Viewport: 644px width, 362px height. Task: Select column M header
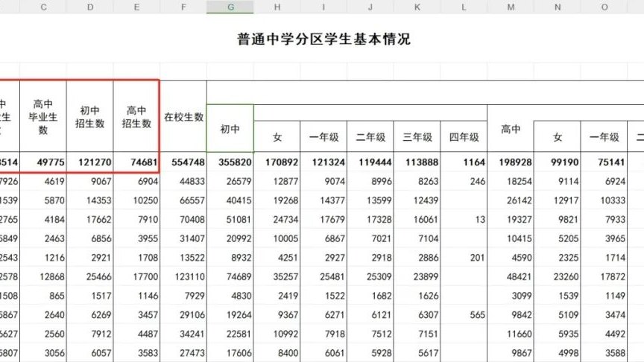(x=511, y=7)
